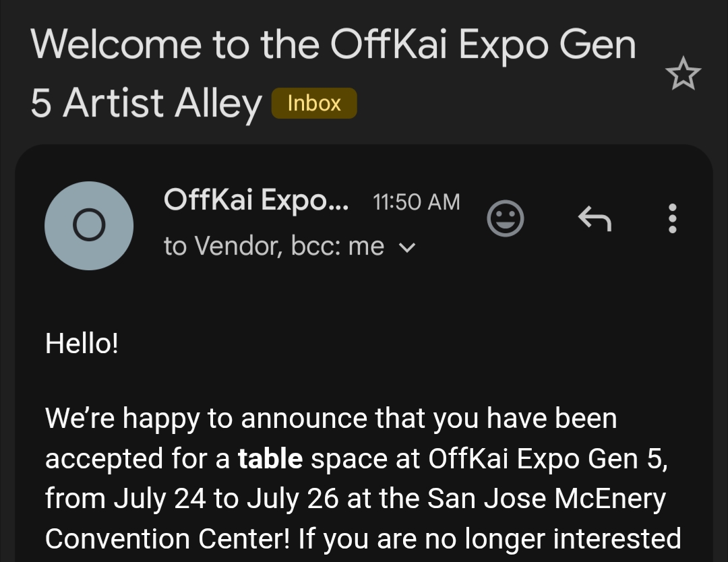Screen dimensions: 728x562
Task: Star this OffKai Expo email
Action: pyautogui.click(x=683, y=73)
